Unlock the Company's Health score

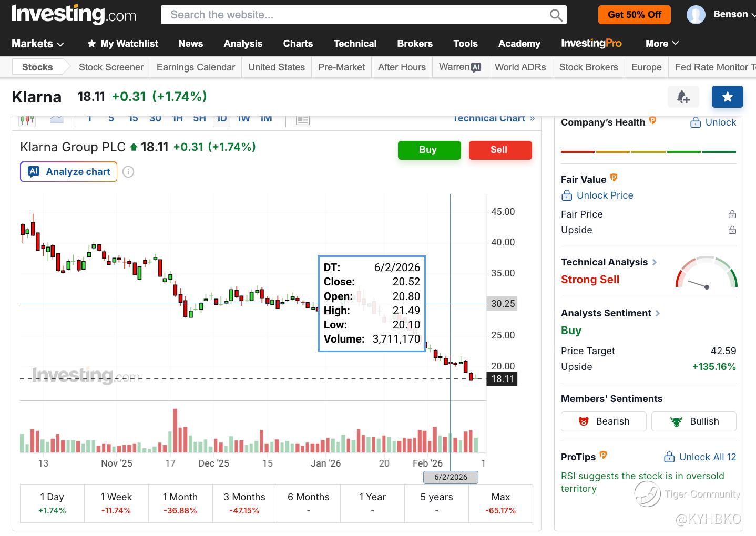(x=713, y=122)
